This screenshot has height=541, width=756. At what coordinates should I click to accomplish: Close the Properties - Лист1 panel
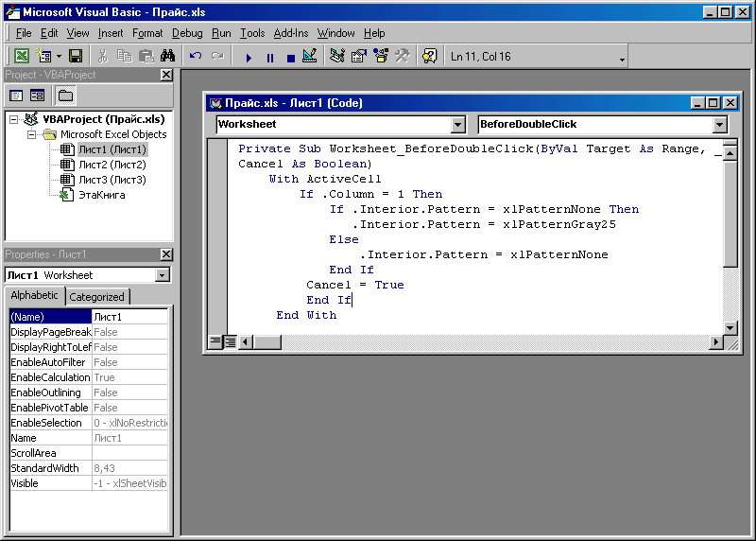coord(166,254)
